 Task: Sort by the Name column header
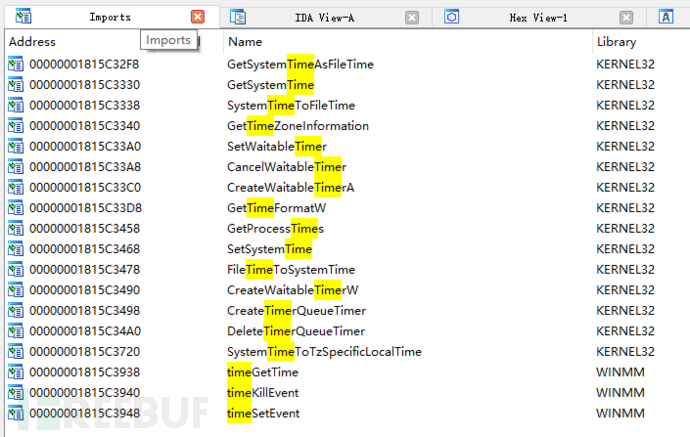point(245,42)
